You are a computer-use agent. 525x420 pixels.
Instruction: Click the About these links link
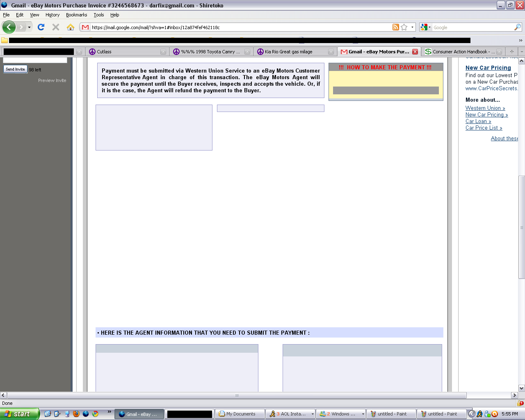coord(504,138)
